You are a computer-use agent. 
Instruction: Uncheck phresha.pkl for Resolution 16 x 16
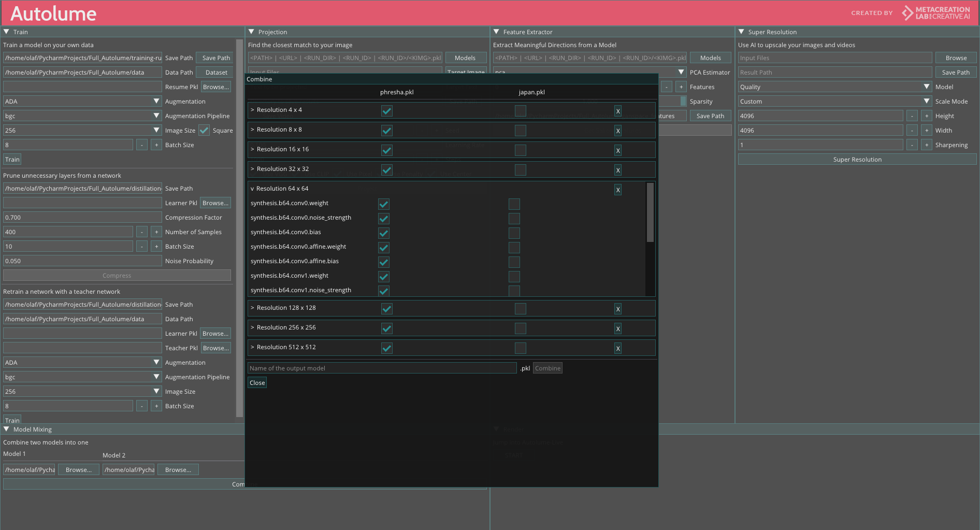pos(386,150)
